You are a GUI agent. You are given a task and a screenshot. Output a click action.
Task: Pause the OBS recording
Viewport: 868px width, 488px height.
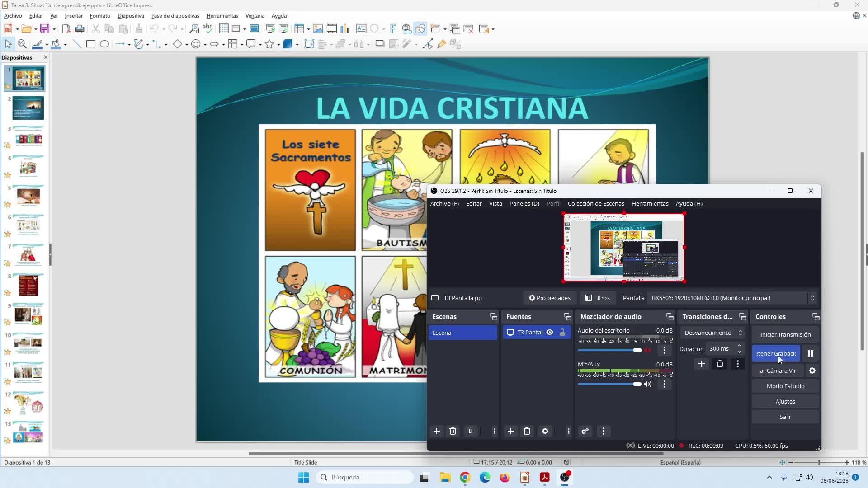point(810,353)
